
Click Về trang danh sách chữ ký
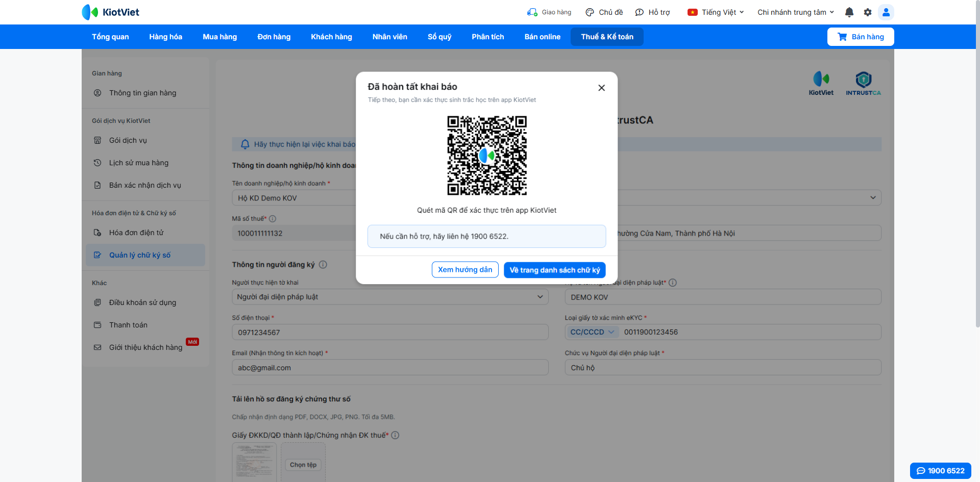tap(555, 270)
